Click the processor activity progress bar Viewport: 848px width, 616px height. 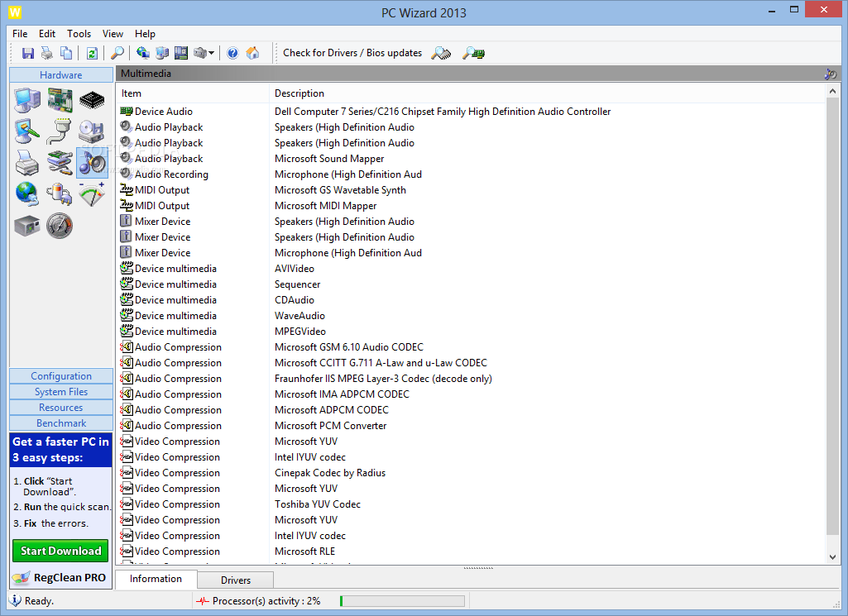click(402, 601)
